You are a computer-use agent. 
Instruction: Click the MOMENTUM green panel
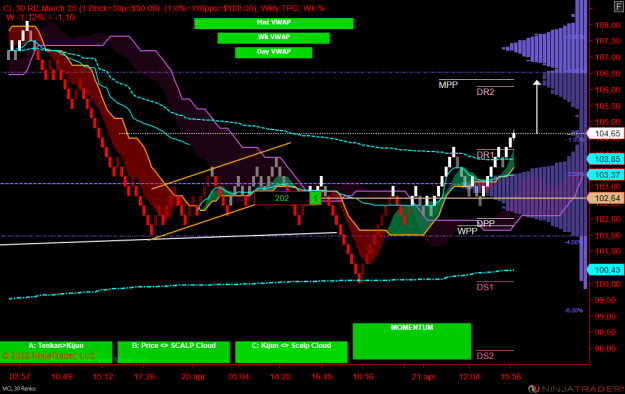tap(412, 341)
